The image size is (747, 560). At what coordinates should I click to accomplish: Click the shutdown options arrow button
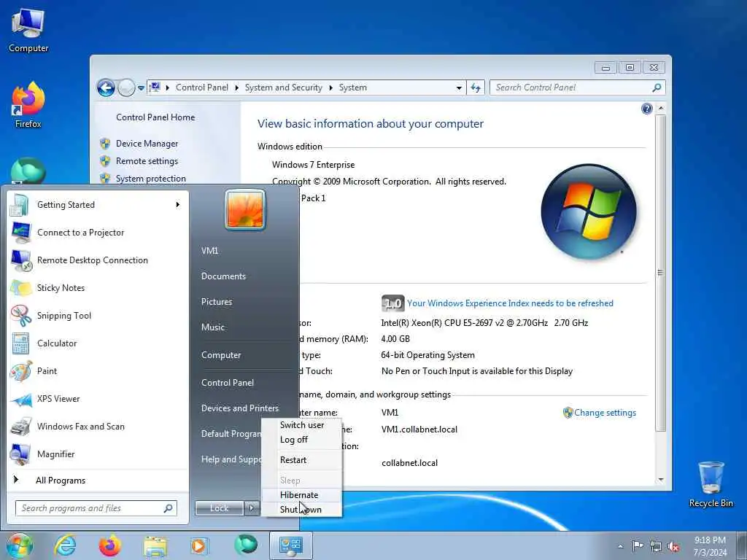(x=252, y=508)
